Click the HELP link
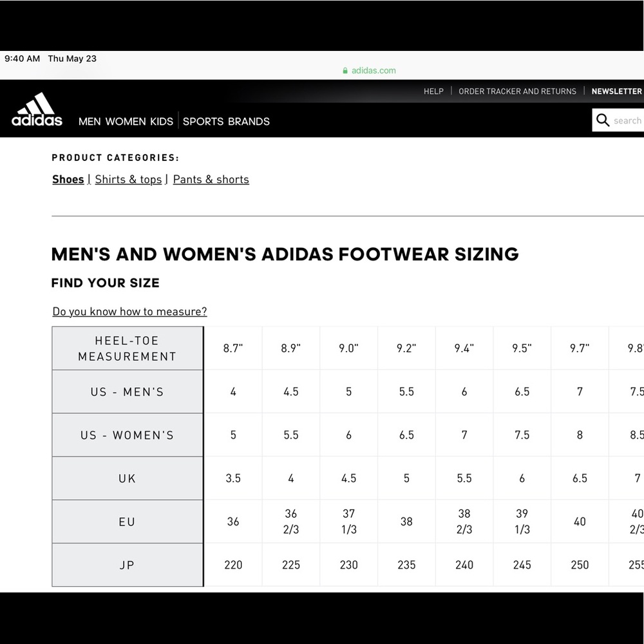 coord(433,91)
